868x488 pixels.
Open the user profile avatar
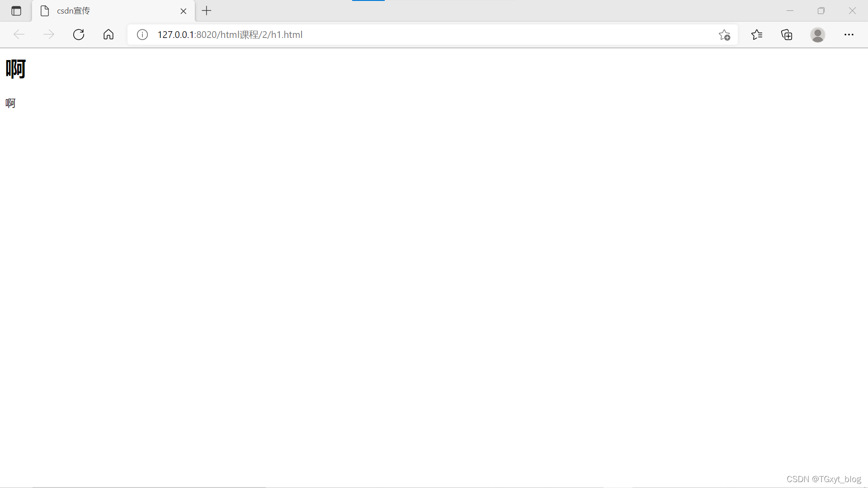(817, 35)
